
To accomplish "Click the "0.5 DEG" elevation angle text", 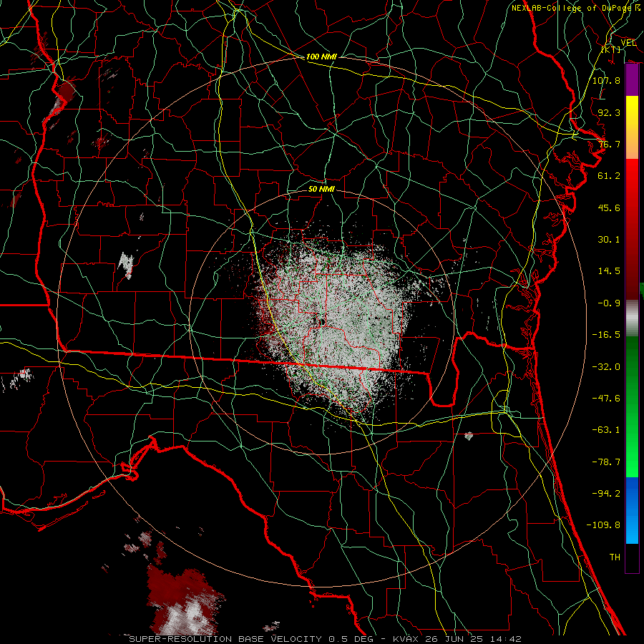I will 351,639.
